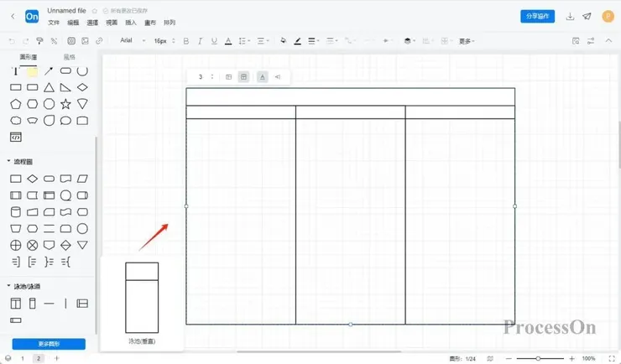Toggle underline text formatting
This screenshot has width=621, height=364.
coord(214,41)
